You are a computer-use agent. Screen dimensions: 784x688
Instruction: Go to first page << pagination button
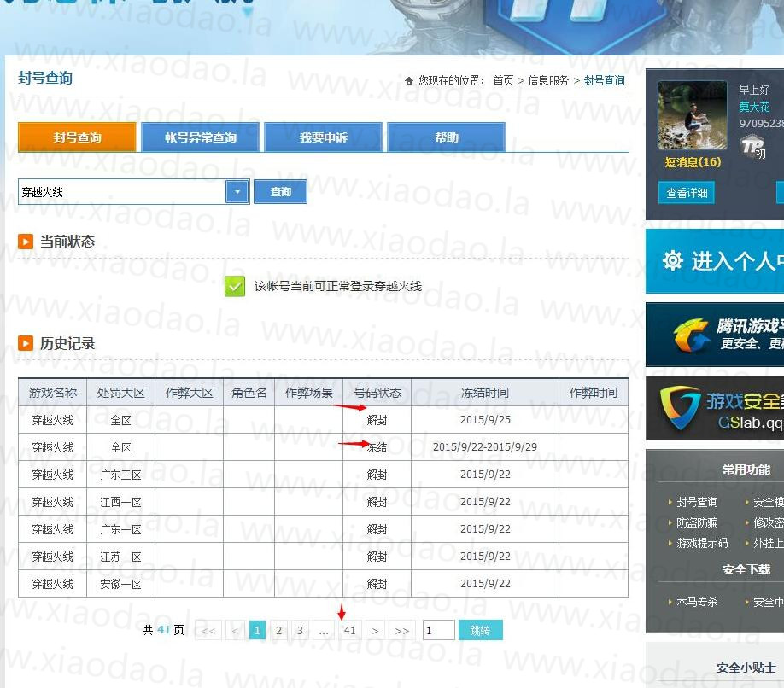click(x=208, y=631)
